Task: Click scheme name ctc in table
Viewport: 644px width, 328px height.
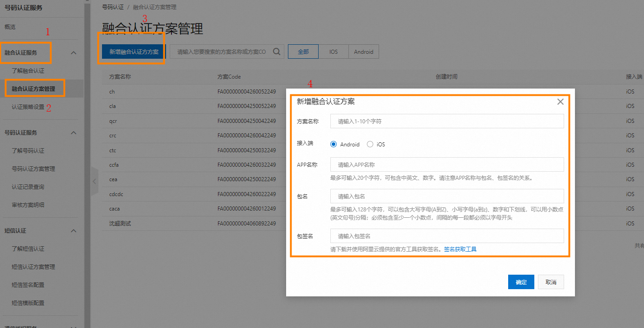Action: click(x=113, y=150)
